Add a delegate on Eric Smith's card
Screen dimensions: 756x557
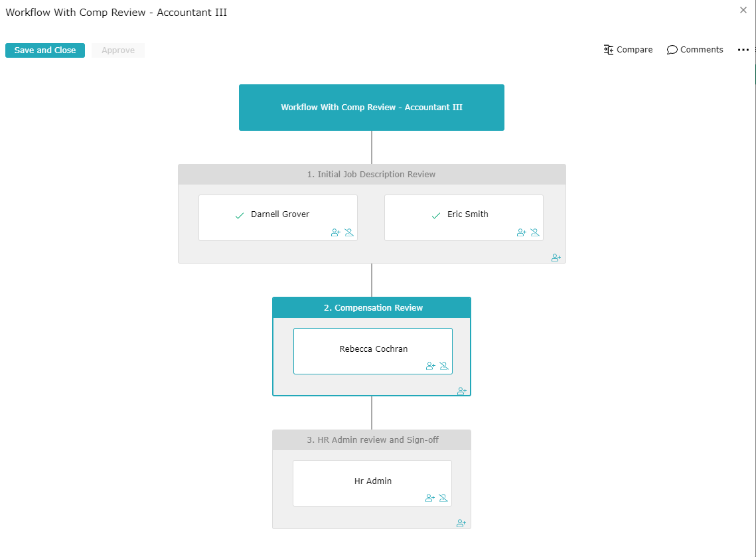coord(521,232)
